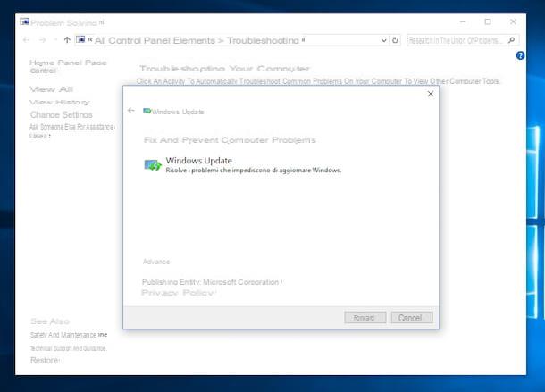
Task: Open the Advanced link in the dialog
Action: click(x=156, y=262)
